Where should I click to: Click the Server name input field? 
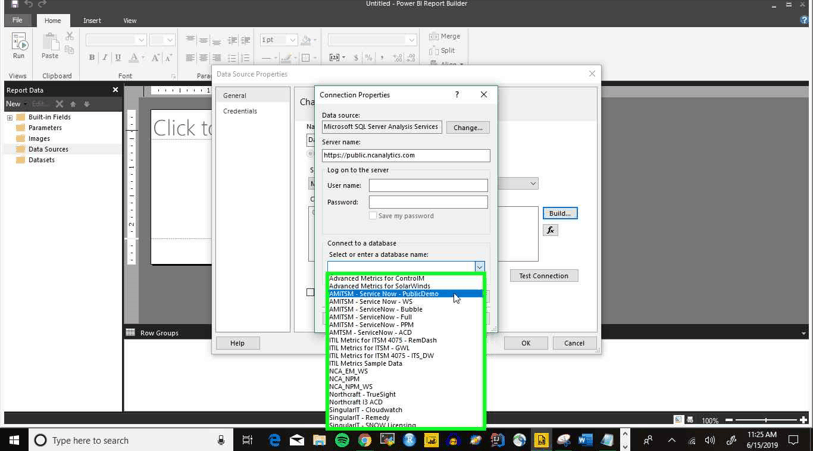click(406, 155)
